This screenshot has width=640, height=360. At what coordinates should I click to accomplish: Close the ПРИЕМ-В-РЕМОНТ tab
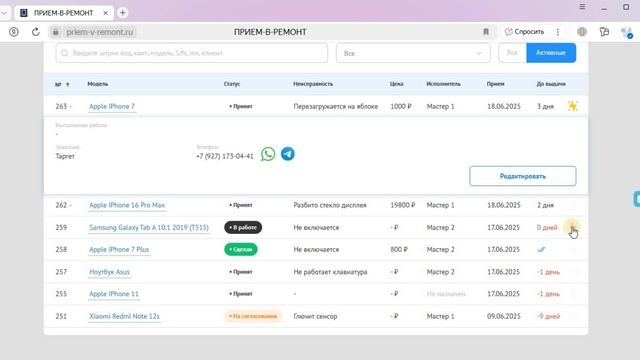pyautogui.click(x=105, y=13)
